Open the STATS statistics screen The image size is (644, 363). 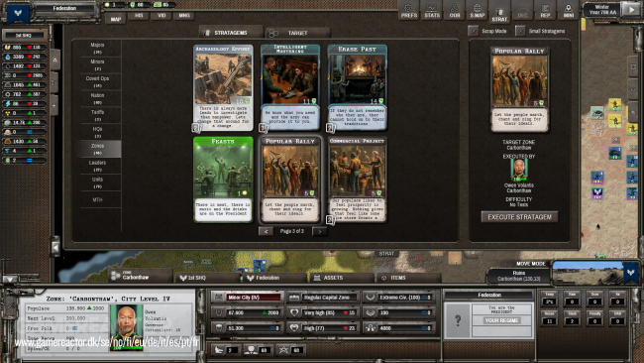(x=432, y=11)
